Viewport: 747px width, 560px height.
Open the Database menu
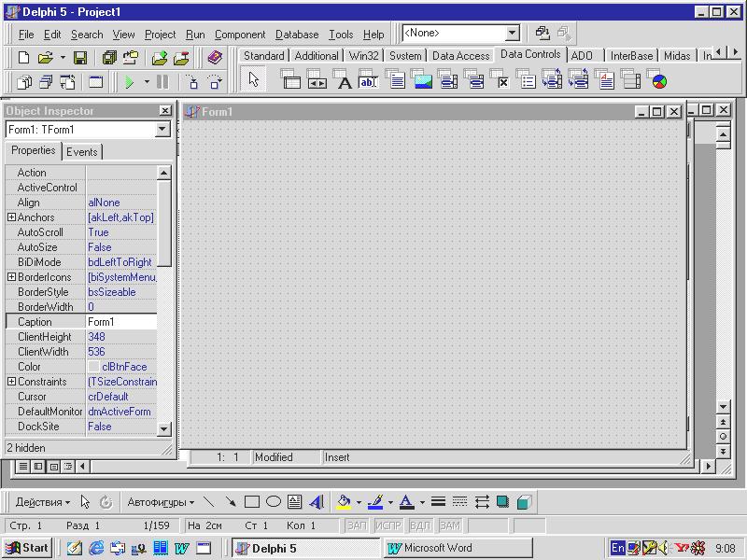click(x=297, y=35)
